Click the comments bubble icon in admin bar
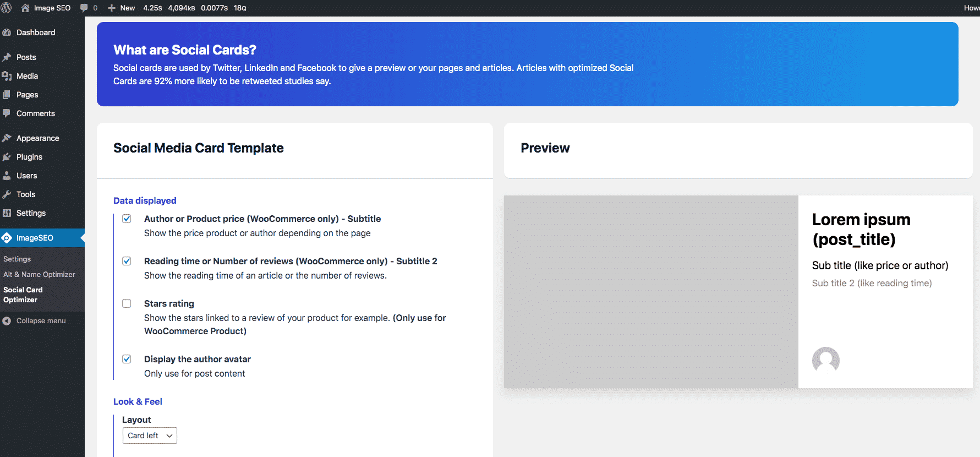 84,8
